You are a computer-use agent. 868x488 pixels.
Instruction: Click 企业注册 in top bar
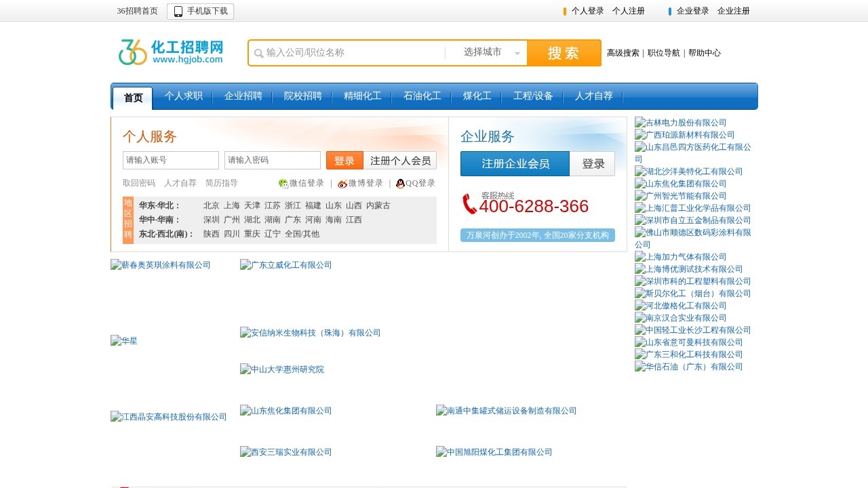(x=734, y=11)
